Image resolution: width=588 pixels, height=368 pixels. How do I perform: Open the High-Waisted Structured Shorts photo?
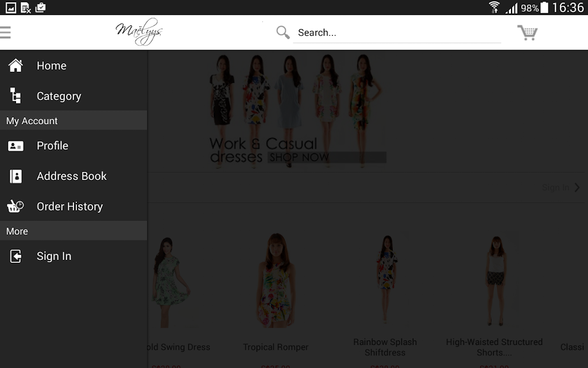495,281
